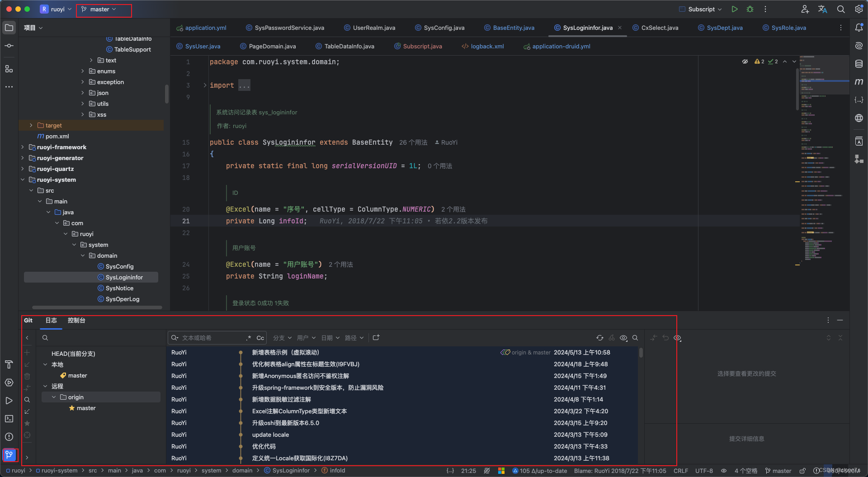Click the 4 个空格 indent setting

click(x=746, y=471)
